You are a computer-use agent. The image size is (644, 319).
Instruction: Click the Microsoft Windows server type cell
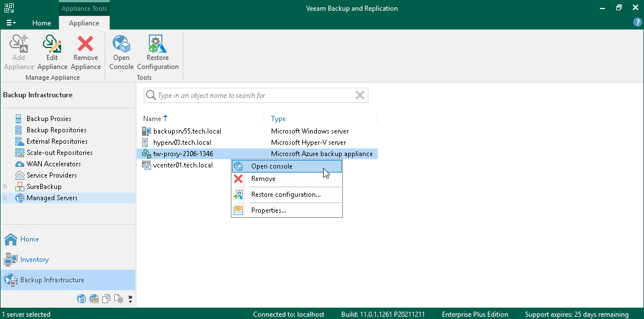coord(310,131)
